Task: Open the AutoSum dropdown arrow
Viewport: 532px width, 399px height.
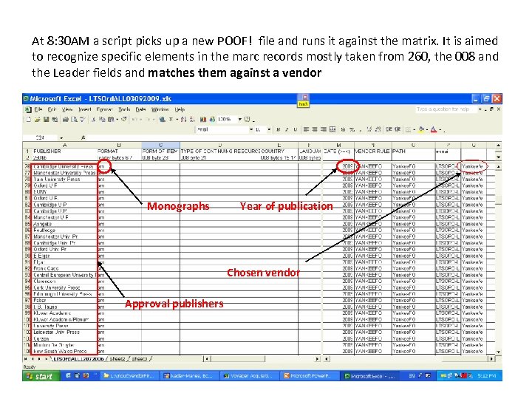Action: [x=177, y=120]
